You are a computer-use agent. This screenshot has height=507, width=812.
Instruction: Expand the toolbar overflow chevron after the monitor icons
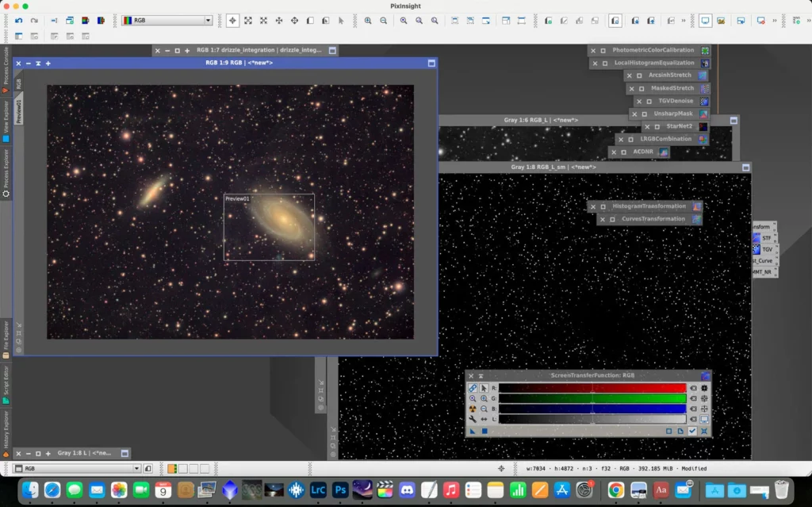point(774,21)
